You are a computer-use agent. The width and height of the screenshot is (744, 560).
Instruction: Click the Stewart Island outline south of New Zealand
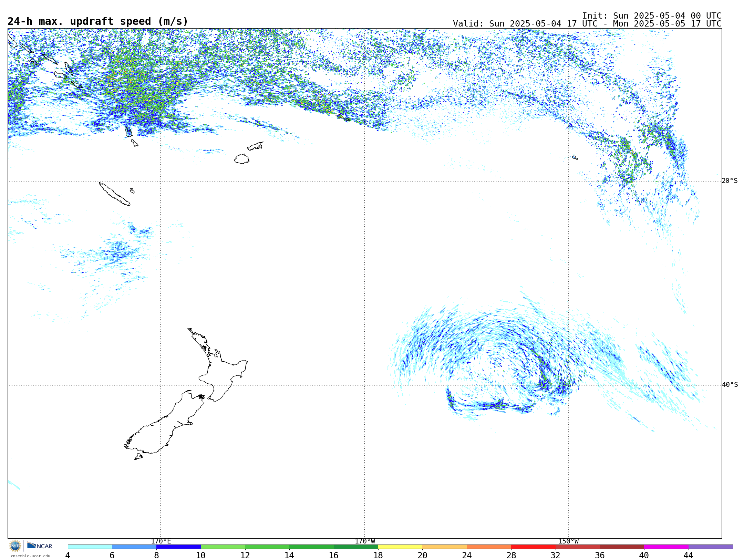coord(138,457)
